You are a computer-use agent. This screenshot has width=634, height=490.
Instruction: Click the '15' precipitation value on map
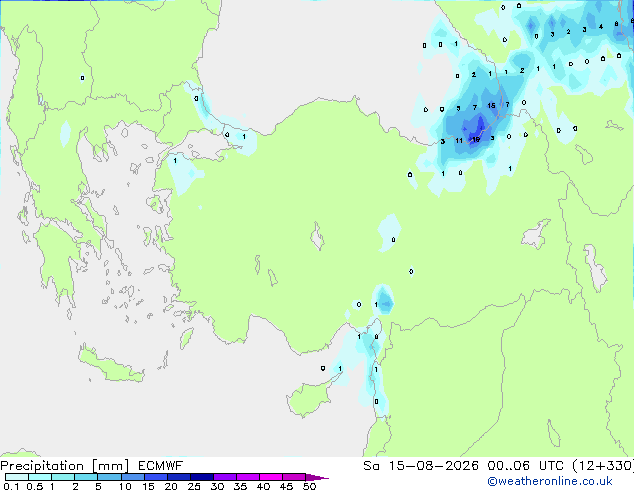coord(491,106)
